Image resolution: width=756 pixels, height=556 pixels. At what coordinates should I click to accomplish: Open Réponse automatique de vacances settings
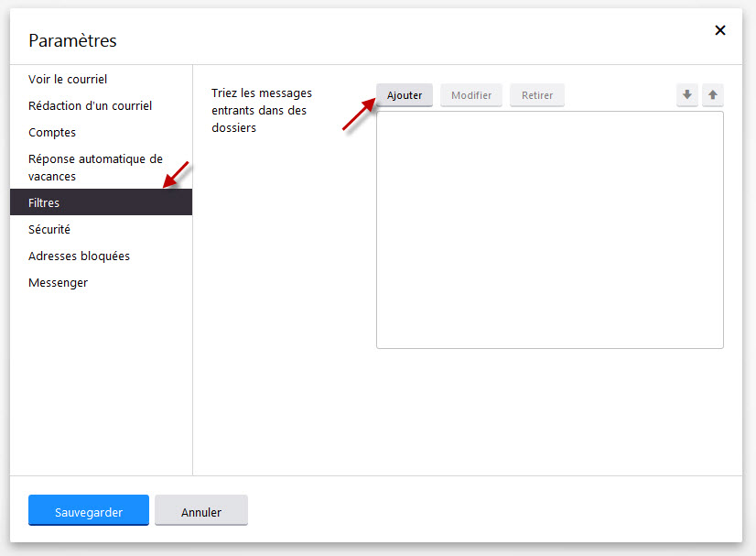pyautogui.click(x=95, y=168)
